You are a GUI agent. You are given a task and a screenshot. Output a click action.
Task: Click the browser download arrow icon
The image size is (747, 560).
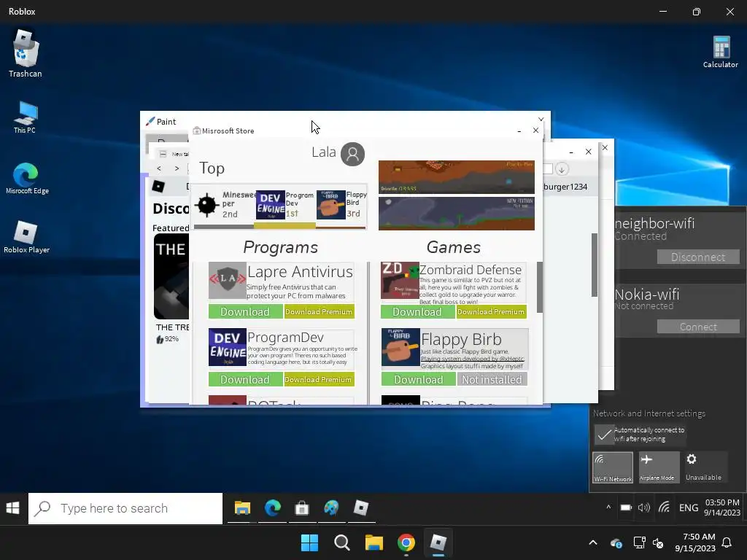562,169
